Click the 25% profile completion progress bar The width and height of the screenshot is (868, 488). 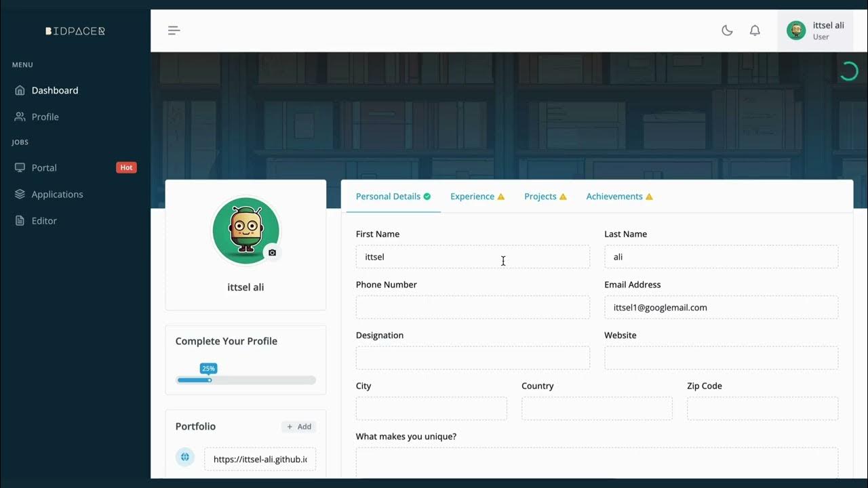[x=245, y=380]
